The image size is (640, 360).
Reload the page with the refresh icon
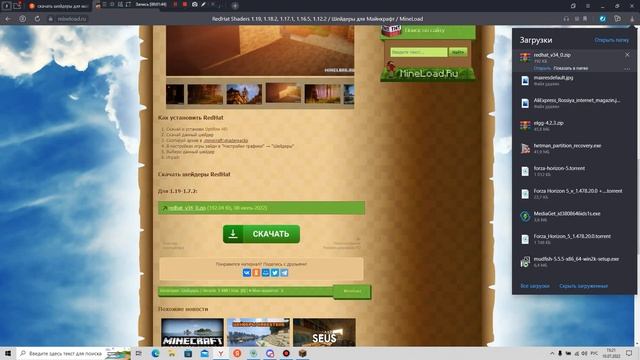pos(37,19)
